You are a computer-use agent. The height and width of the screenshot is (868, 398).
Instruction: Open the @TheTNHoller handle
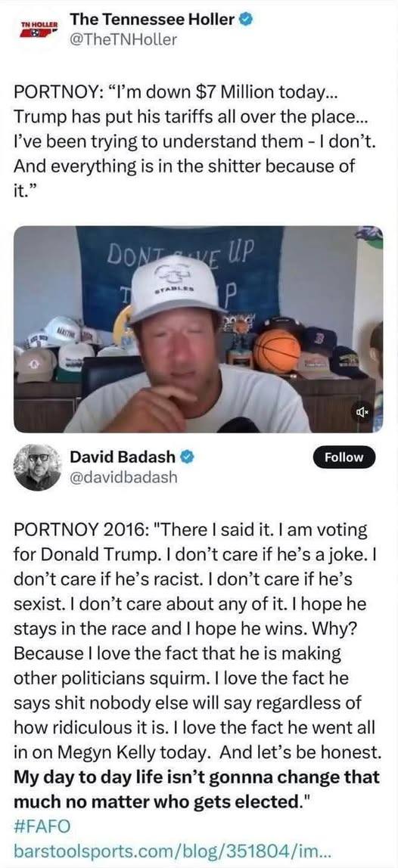coord(123,40)
